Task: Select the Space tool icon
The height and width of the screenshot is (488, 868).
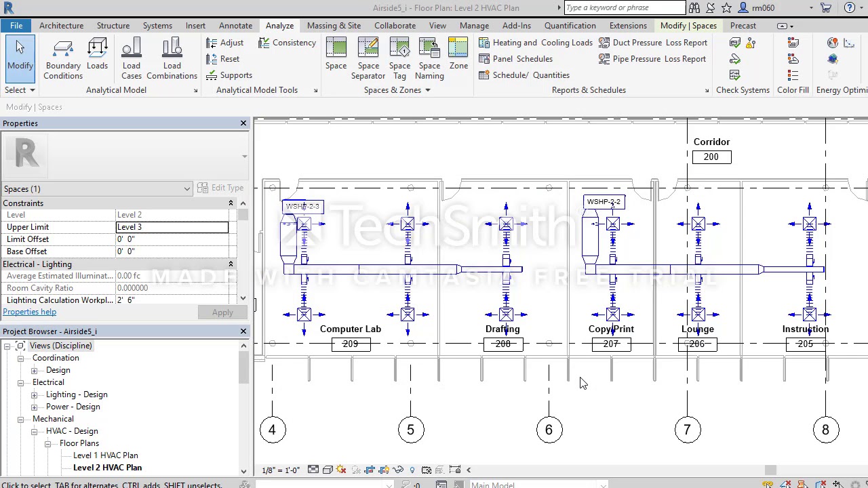Action: click(336, 49)
